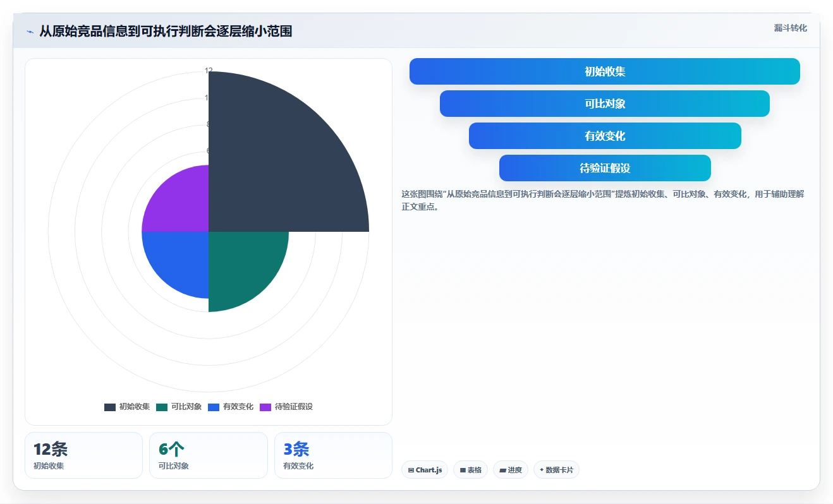Select the 有效变化 funnel bar
Image resolution: width=833 pixels, height=504 pixels.
tap(605, 136)
